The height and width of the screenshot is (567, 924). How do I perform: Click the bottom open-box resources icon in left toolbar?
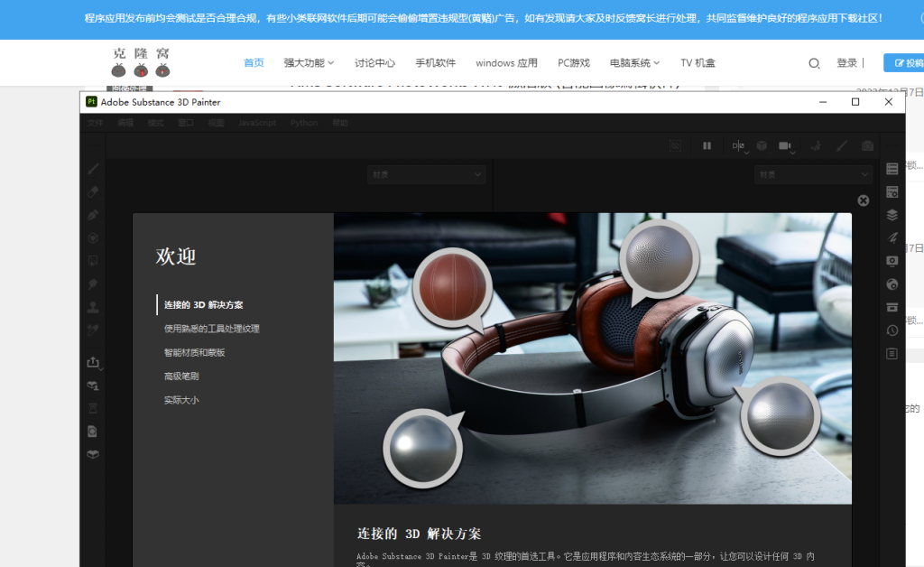pyautogui.click(x=93, y=454)
